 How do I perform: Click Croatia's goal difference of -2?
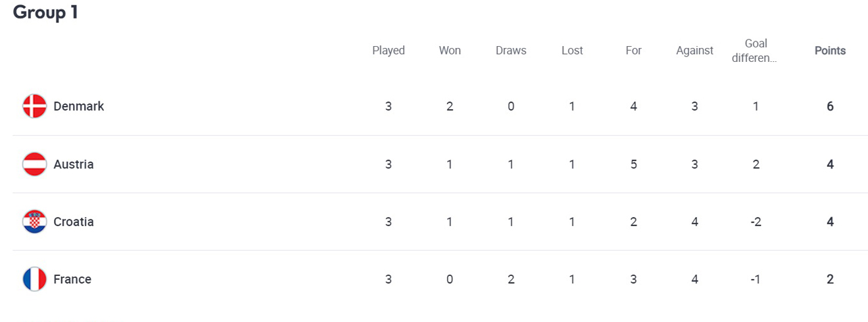[x=756, y=222]
